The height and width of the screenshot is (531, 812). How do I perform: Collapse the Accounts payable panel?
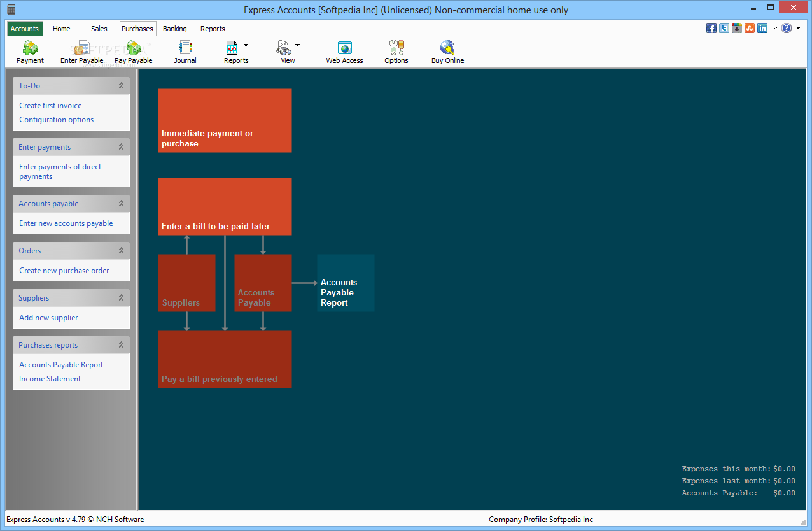[121, 204]
